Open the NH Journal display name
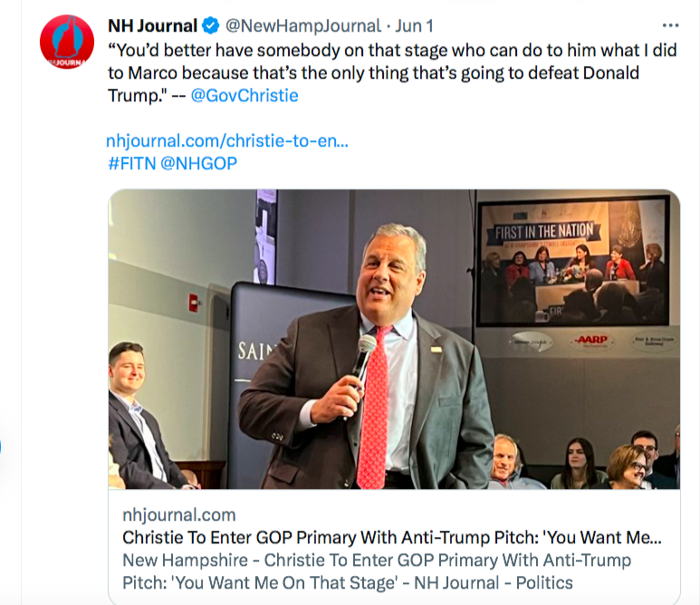Image resolution: width=700 pixels, height=605 pixels. 152,25
